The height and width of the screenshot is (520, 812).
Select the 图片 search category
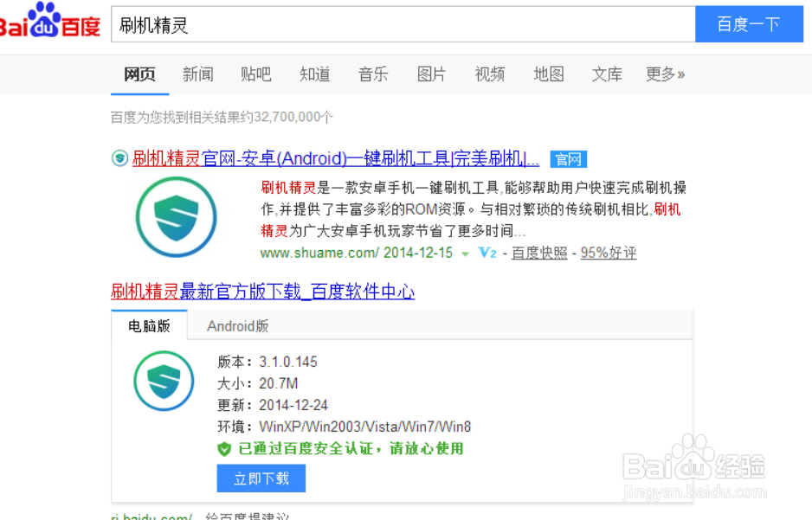click(431, 74)
